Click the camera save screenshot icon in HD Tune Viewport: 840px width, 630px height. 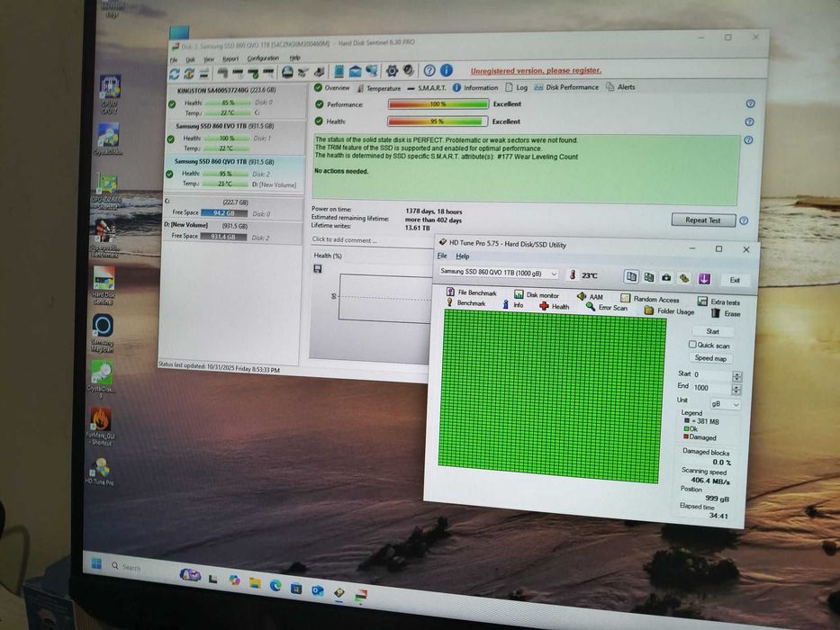coord(666,277)
